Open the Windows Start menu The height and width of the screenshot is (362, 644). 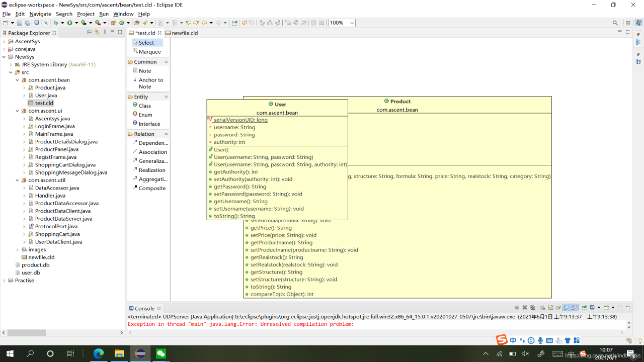click(10, 353)
